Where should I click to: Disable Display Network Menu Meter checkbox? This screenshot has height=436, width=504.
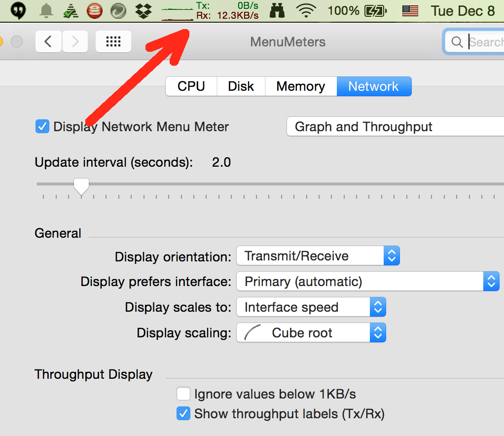coord(42,127)
